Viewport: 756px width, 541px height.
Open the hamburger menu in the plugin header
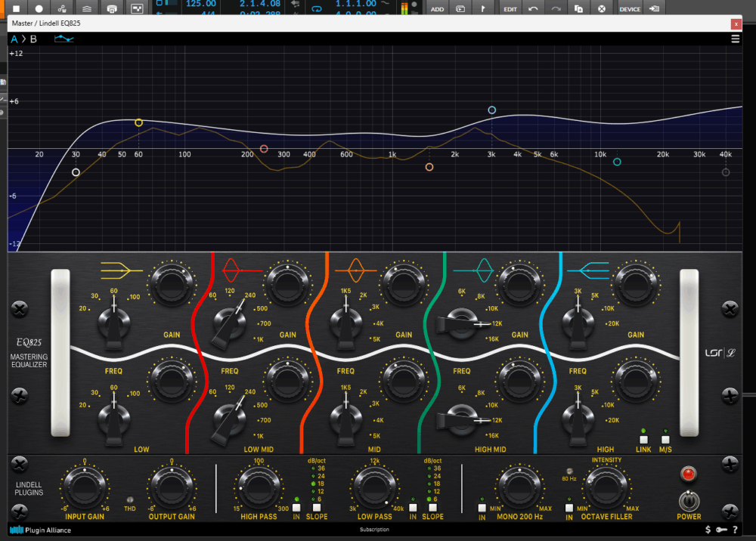click(x=736, y=39)
